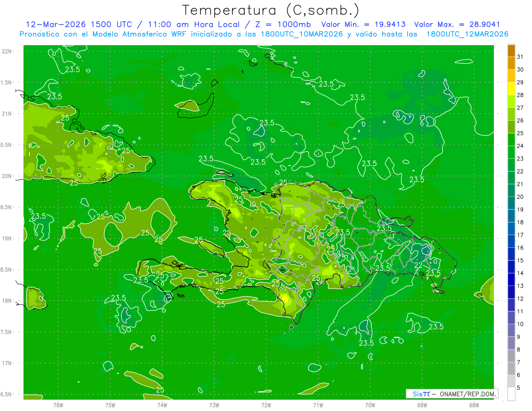Click the '71W' longitude axis label
Screen dimensions: 532x411
pos(318,405)
